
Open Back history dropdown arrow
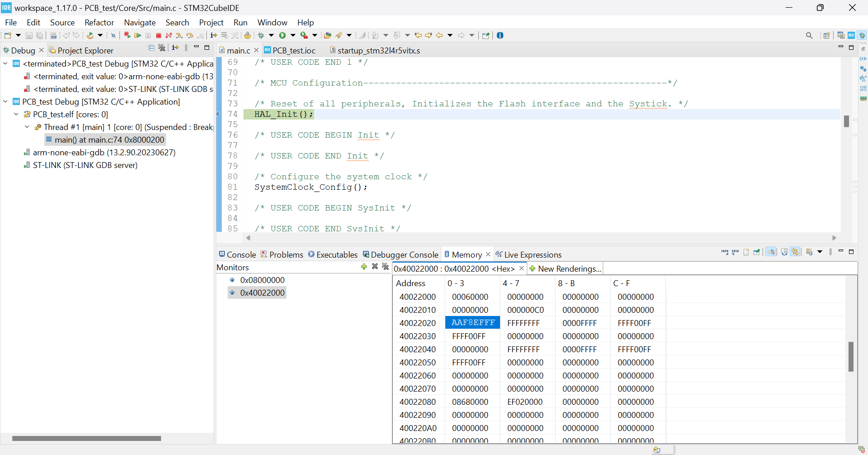click(450, 35)
